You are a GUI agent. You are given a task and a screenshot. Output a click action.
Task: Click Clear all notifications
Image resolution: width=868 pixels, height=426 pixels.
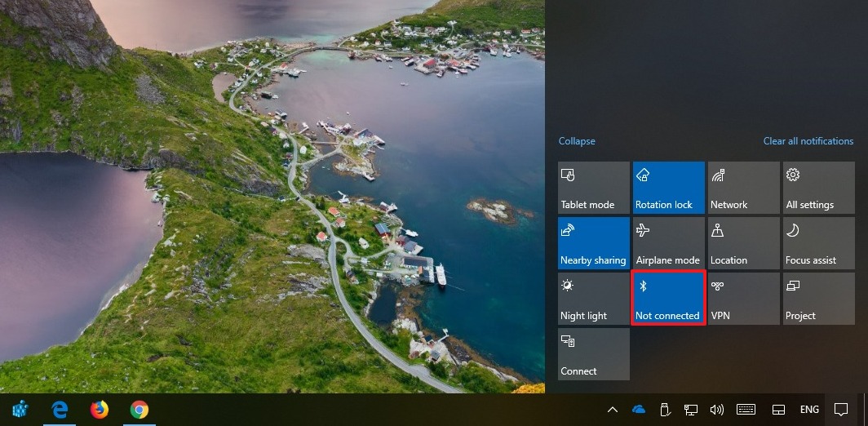[808, 141]
